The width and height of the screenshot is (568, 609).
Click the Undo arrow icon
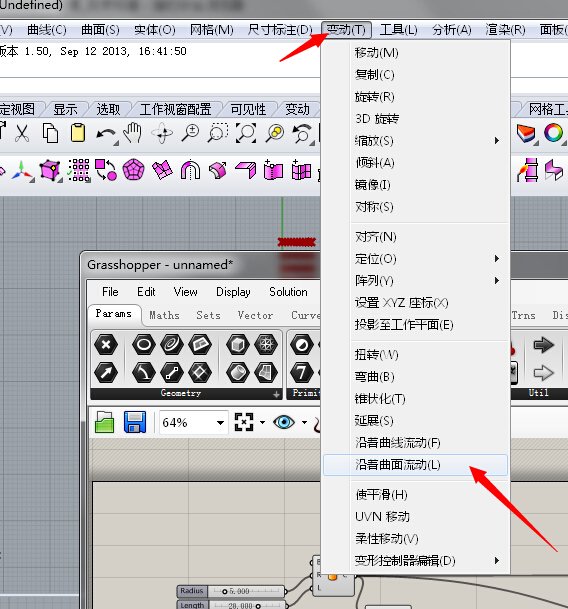click(106, 135)
